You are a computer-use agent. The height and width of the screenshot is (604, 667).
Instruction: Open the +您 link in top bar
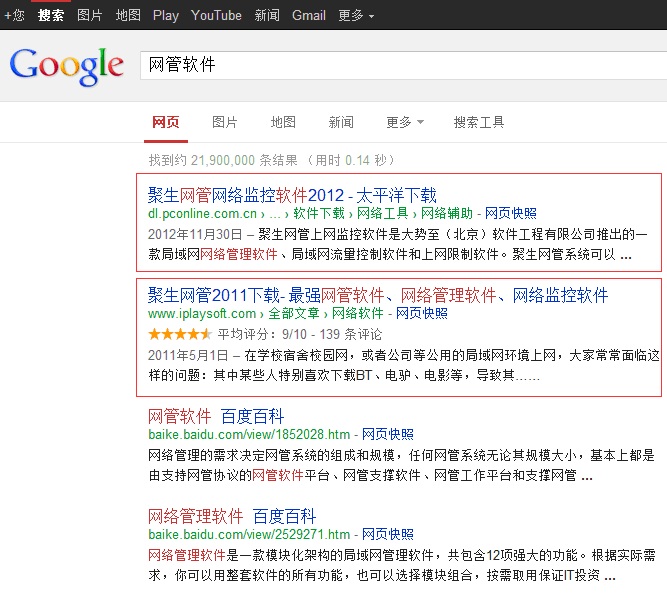point(14,15)
